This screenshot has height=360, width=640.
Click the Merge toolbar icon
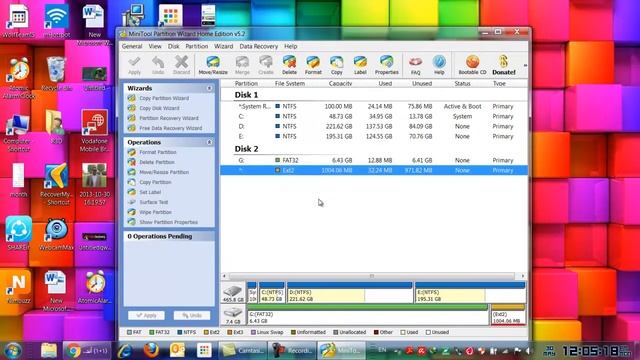point(242,65)
